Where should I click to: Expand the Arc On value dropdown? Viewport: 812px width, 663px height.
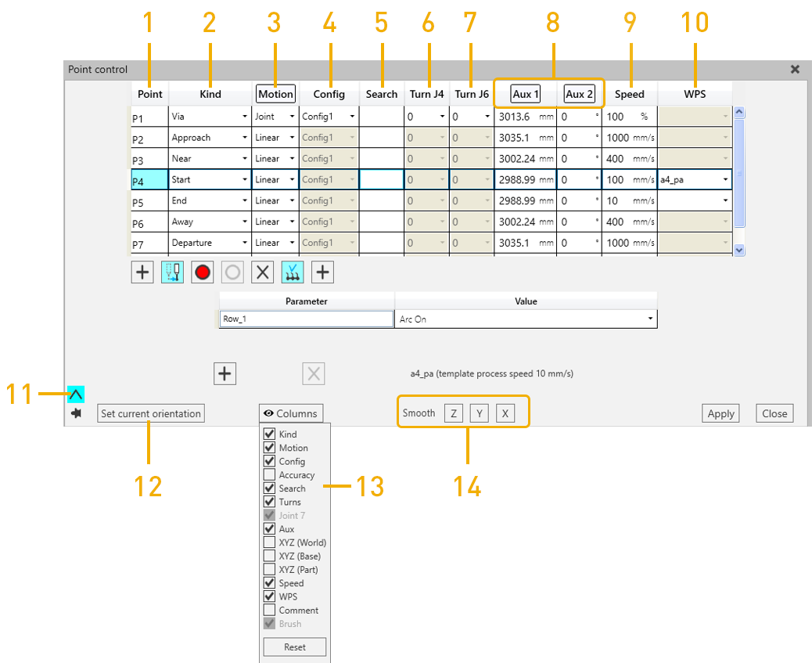[x=649, y=319]
